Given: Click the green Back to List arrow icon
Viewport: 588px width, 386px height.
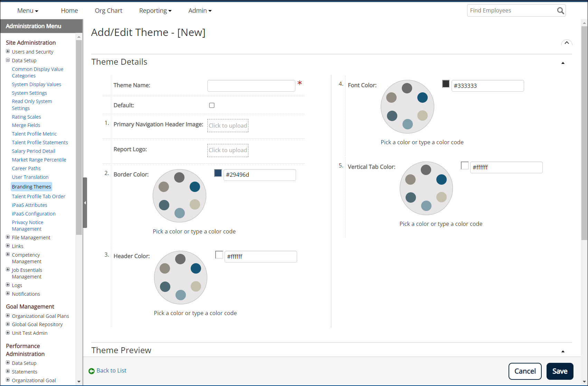Looking at the screenshot, I should point(92,370).
